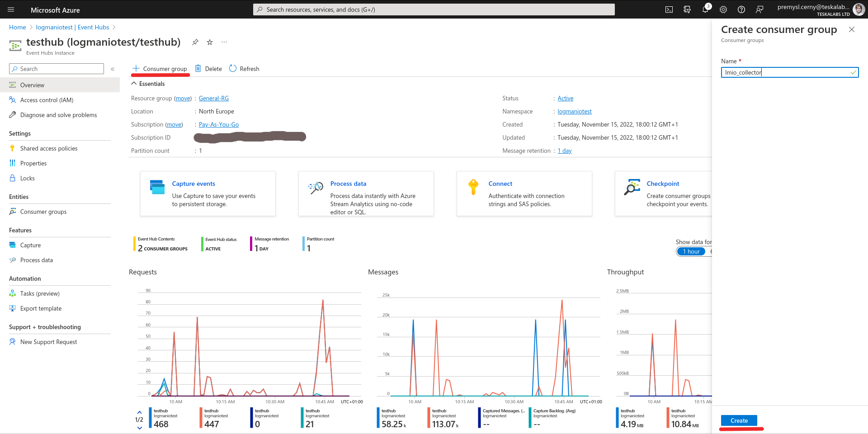Open the 1 day message retention link
868x434 pixels.
(565, 151)
